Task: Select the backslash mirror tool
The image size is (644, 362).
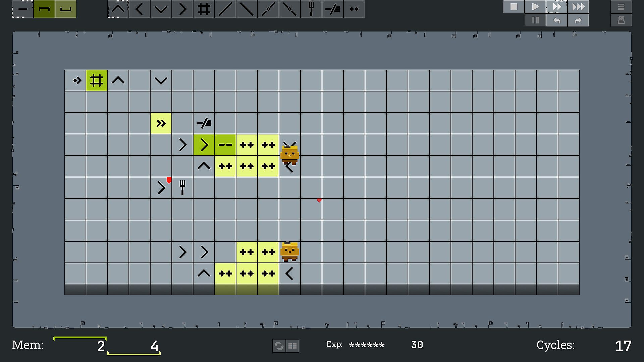Action: (x=247, y=9)
